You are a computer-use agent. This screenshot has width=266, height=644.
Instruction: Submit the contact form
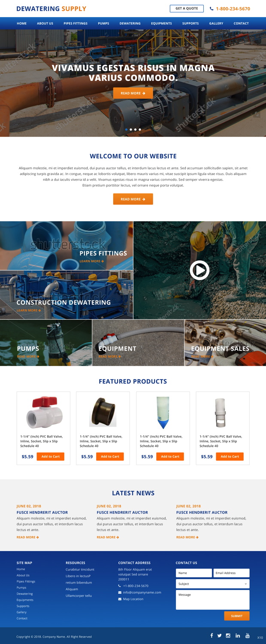237,616
